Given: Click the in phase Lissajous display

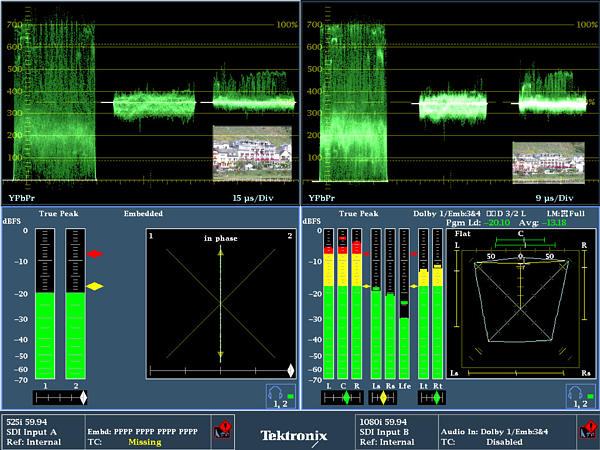Looking at the screenshot, I should (x=220, y=300).
